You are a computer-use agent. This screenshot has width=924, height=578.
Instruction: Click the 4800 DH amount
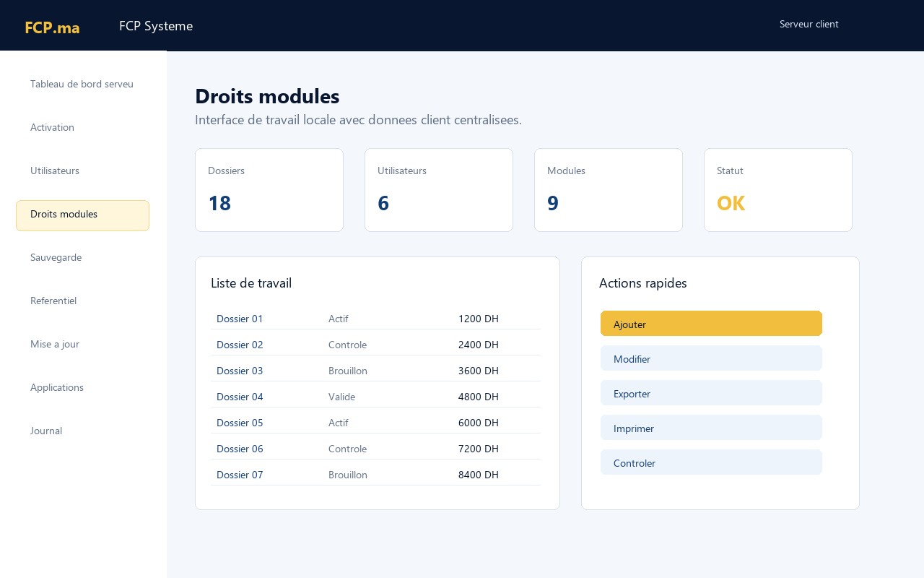(x=479, y=397)
